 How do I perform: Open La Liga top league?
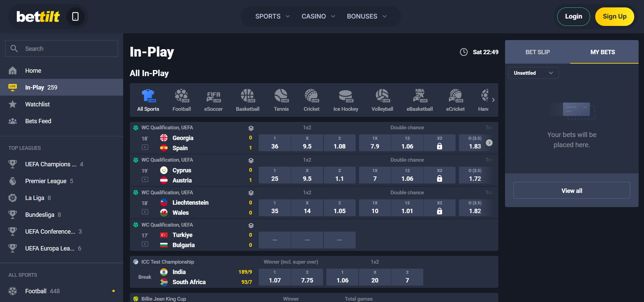click(62, 198)
